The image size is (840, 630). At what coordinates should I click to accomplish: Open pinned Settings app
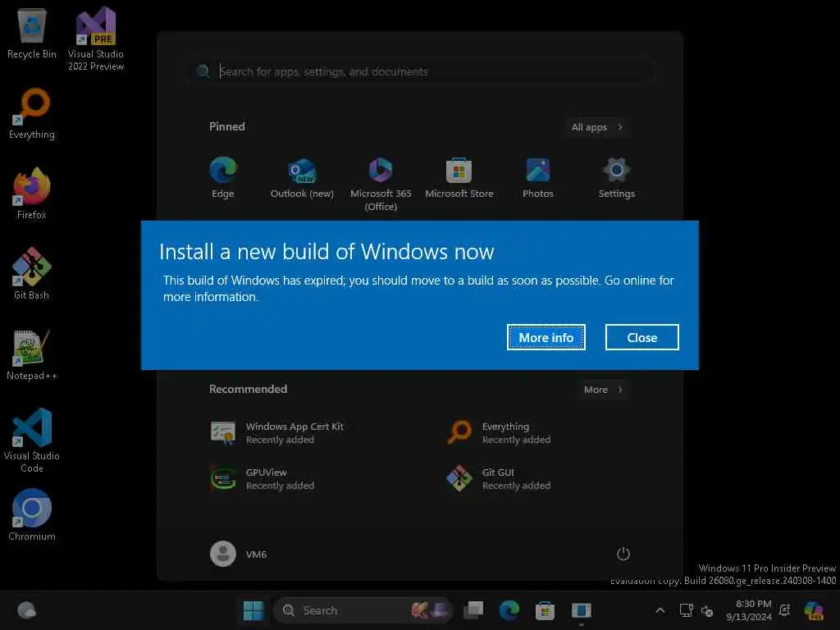tap(617, 178)
